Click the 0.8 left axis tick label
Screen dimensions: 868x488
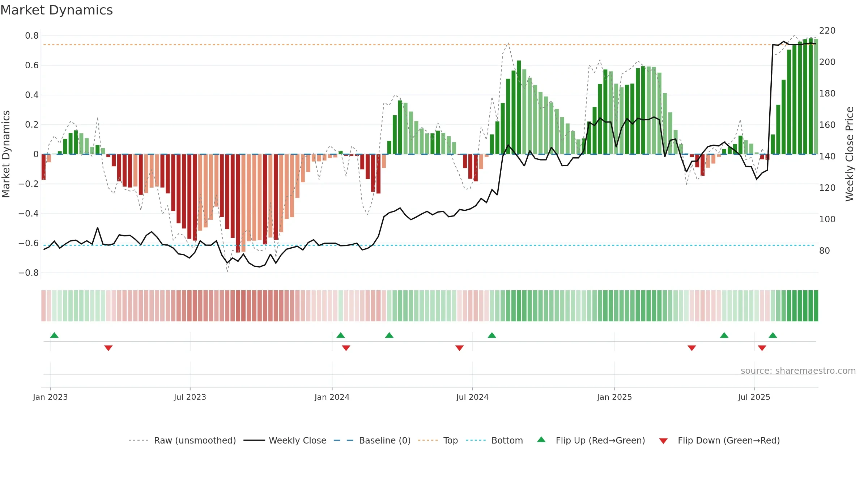32,36
